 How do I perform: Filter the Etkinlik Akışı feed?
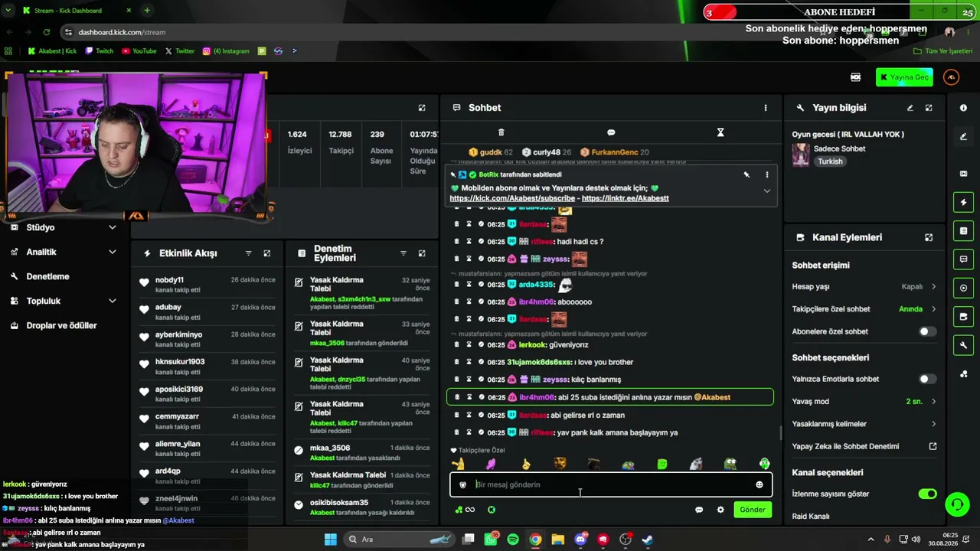click(248, 253)
